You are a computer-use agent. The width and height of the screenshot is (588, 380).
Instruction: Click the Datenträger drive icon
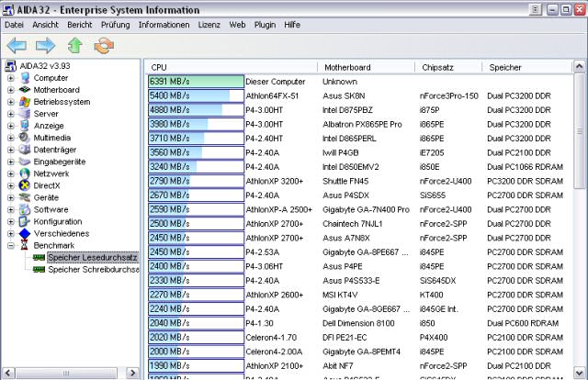click(25, 150)
